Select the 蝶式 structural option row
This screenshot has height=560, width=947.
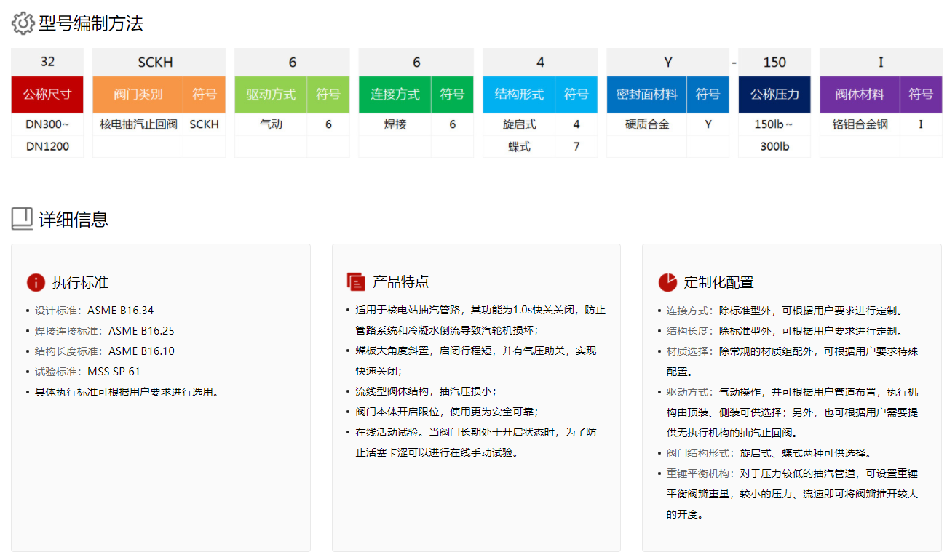tap(519, 145)
